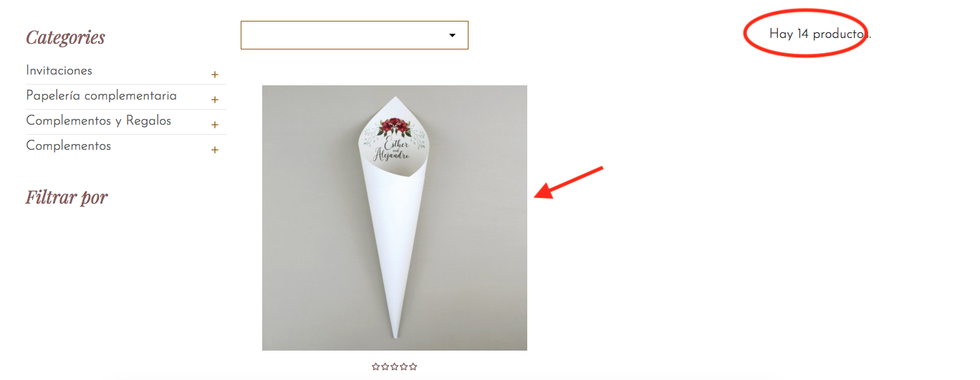Expand the Complementos category plus icon

coord(215,150)
